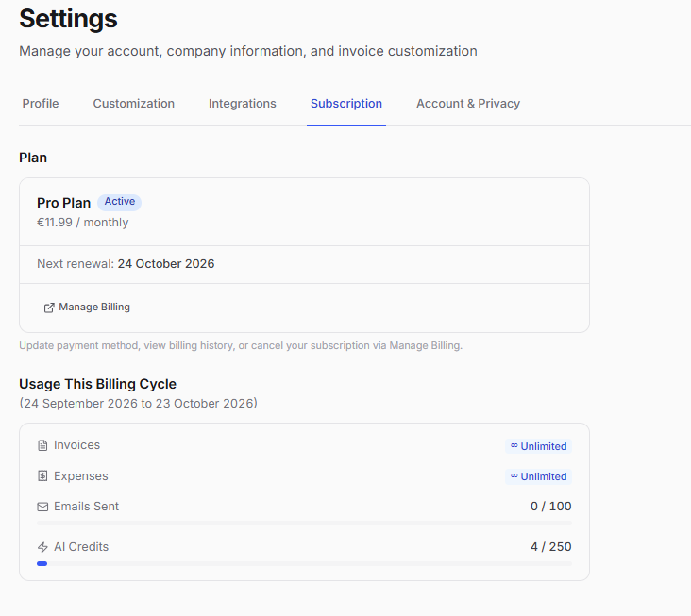The width and height of the screenshot is (691, 616).
Task: Click the renewal date 24 October 2026
Action: point(166,264)
